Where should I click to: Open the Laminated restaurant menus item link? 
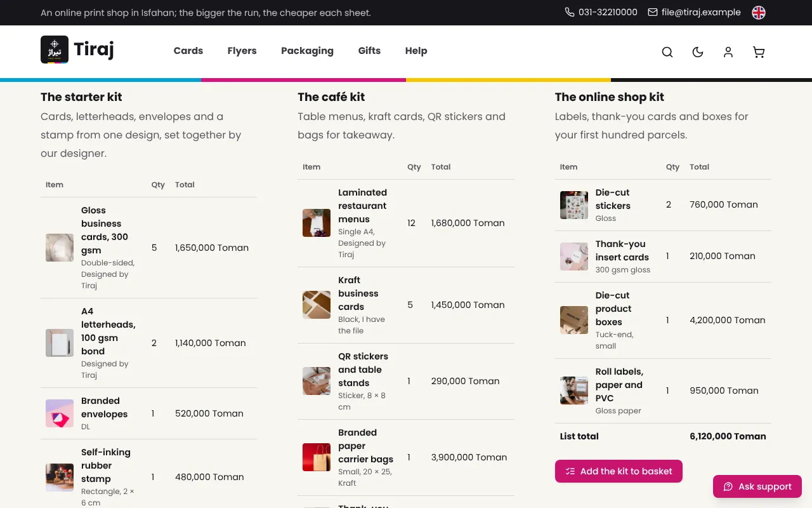(x=362, y=206)
